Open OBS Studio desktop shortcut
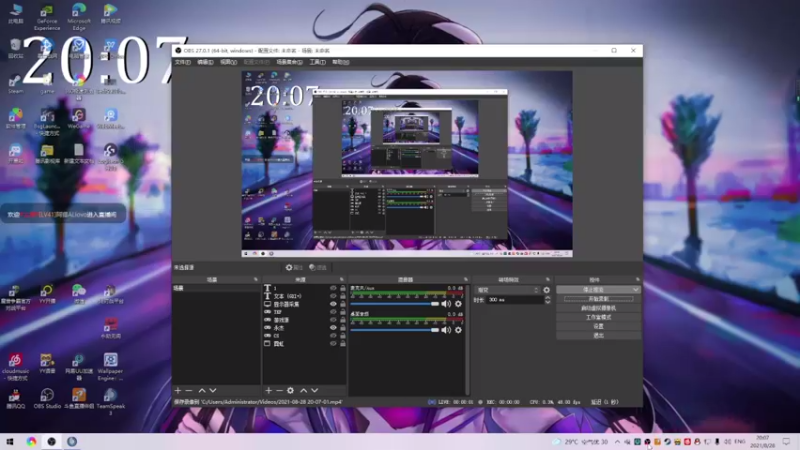This screenshot has width=800, height=450. click(47, 398)
